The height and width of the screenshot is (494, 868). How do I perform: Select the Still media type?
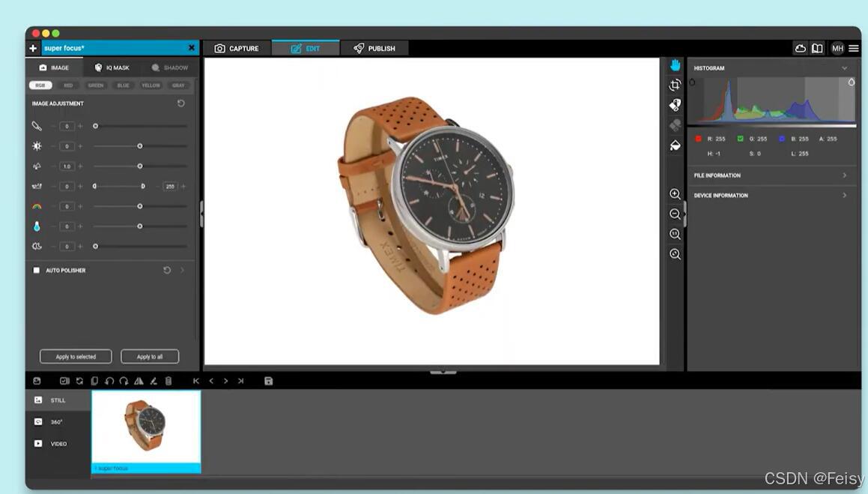[x=58, y=400]
